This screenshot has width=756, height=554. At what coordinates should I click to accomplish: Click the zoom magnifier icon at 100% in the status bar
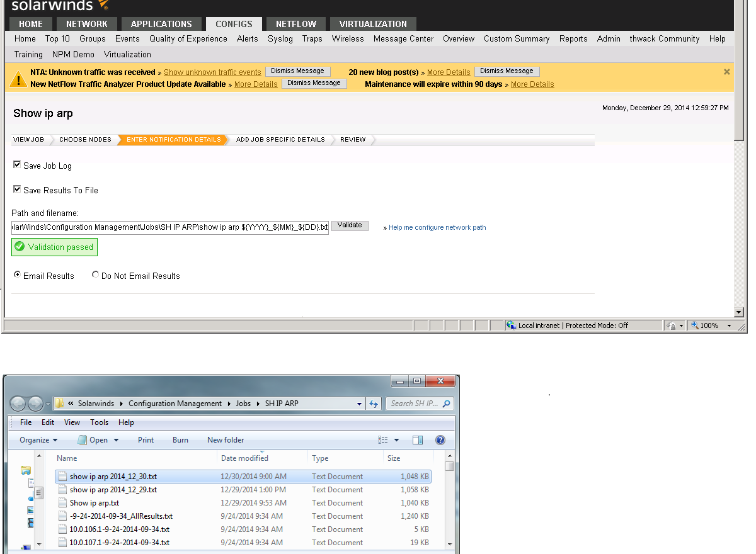click(x=695, y=325)
